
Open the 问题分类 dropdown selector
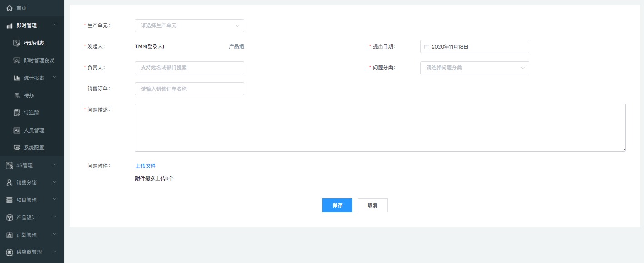tap(474, 68)
